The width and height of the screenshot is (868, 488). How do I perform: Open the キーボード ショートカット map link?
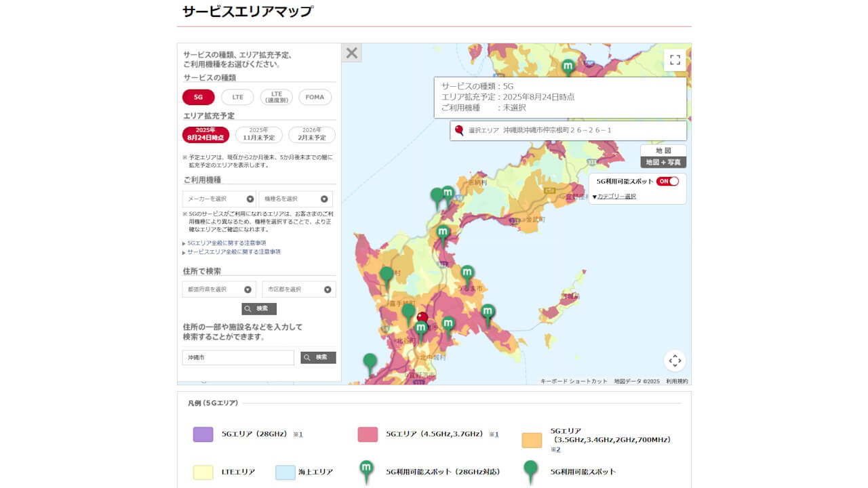coord(574,382)
